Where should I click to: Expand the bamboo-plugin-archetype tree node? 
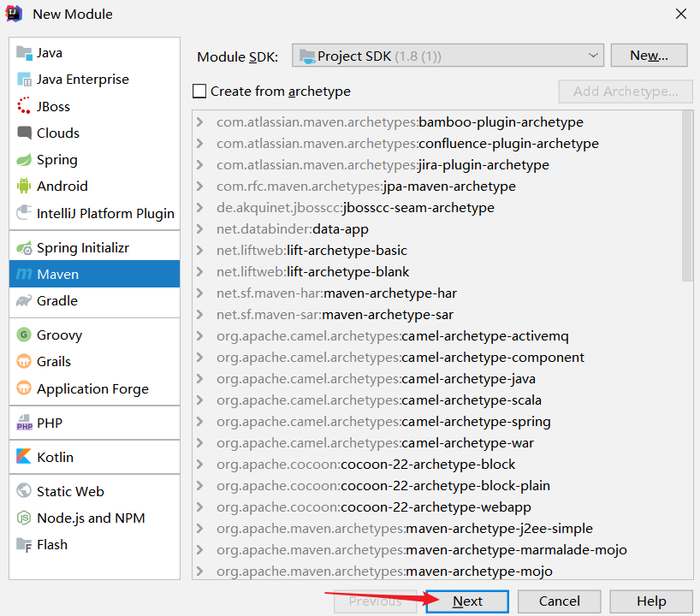click(x=200, y=122)
